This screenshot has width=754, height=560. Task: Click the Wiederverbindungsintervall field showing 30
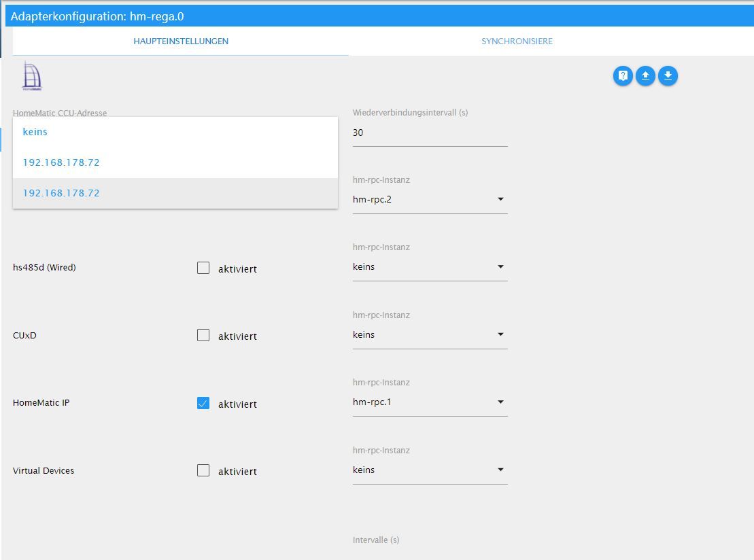click(430, 133)
